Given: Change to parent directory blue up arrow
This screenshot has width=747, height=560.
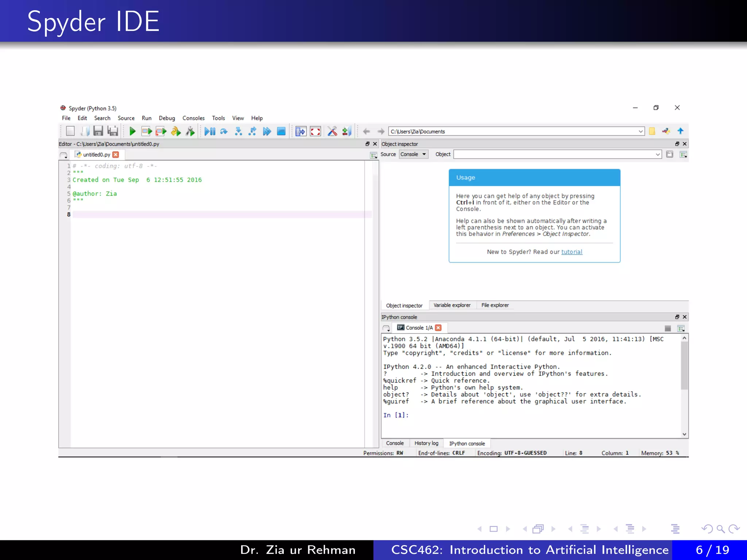Looking at the screenshot, I should point(681,131).
